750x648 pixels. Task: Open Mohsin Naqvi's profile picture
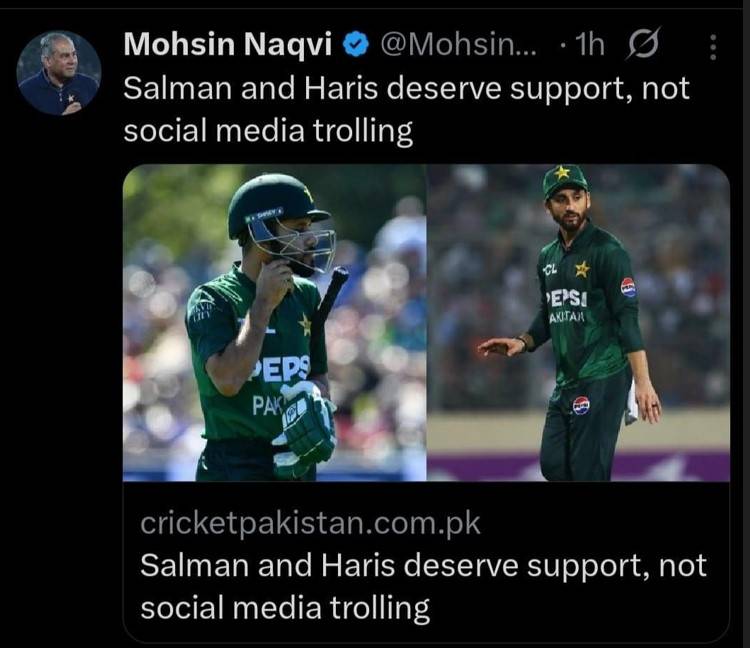coord(59,73)
